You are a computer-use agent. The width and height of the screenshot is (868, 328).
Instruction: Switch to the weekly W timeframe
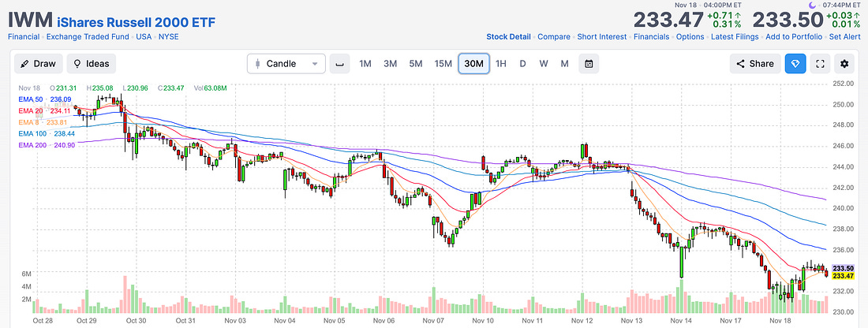[544, 64]
